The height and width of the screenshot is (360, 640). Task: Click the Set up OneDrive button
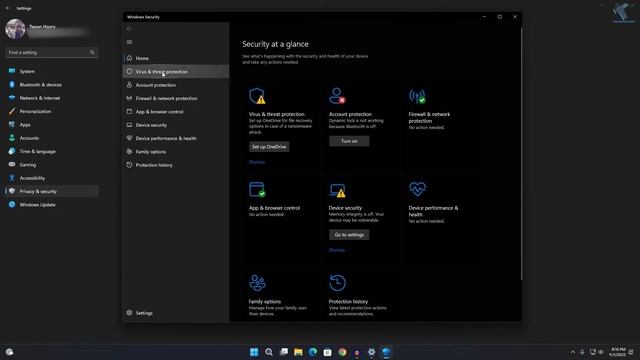click(269, 147)
